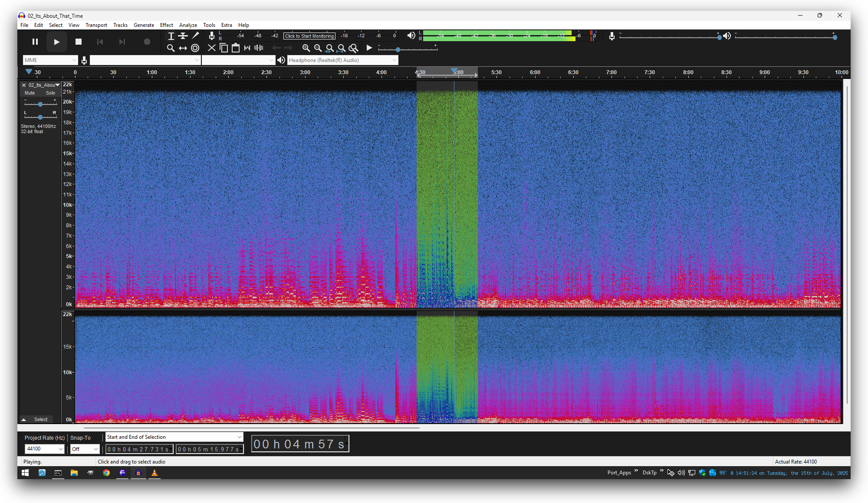Fit project to window width
Screen dimensions: 868x503
click(x=341, y=48)
